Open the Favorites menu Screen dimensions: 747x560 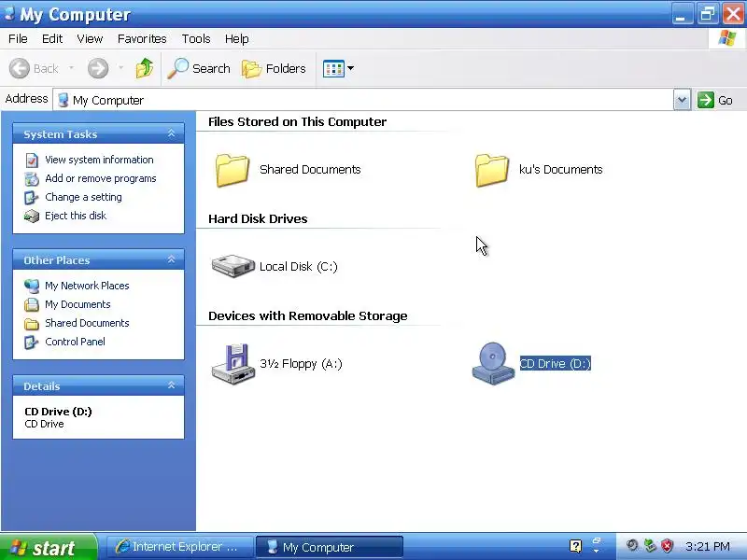[142, 38]
